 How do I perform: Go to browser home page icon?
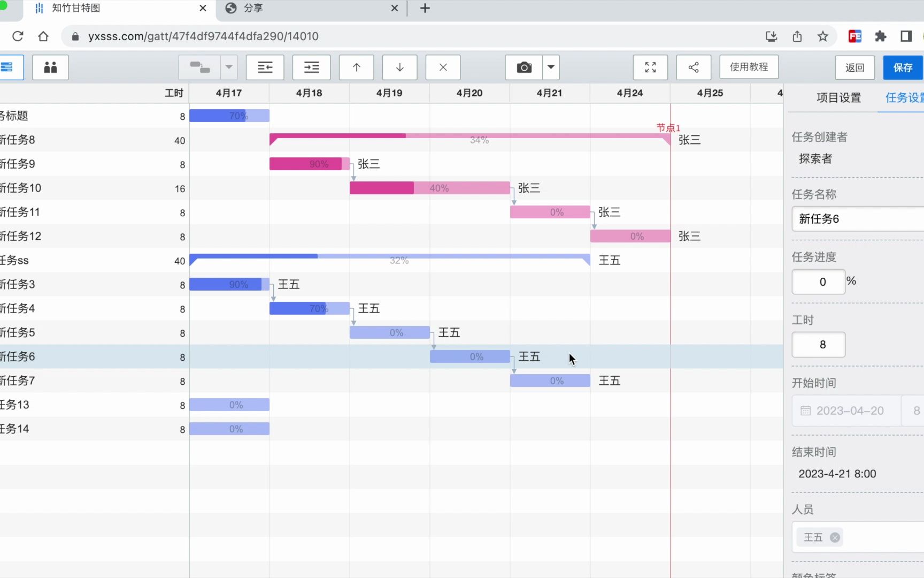[43, 36]
